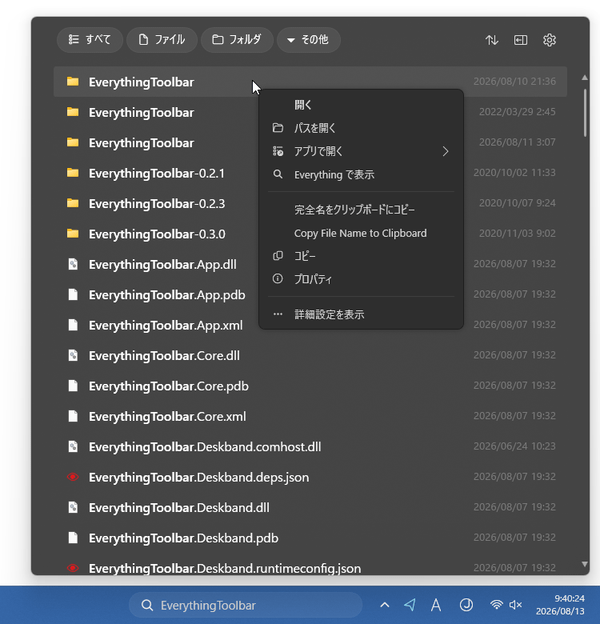
Task: Select the ファイル filter tab
Action: tap(162, 40)
